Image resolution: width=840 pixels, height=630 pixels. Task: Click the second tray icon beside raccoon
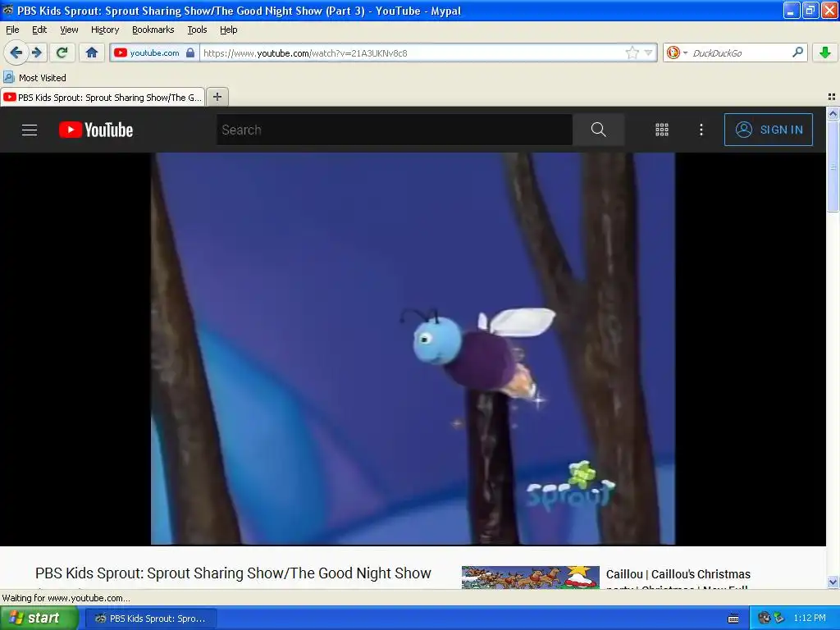pos(778,618)
